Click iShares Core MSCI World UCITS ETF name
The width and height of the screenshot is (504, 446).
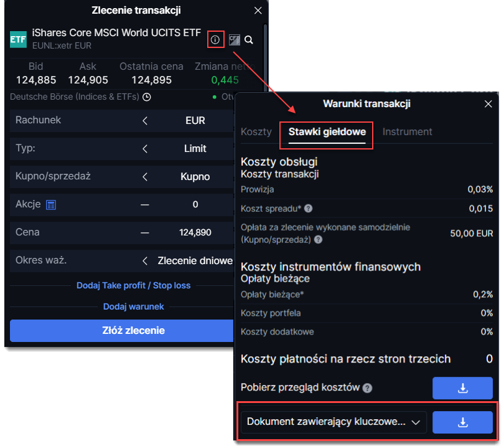[x=116, y=32]
